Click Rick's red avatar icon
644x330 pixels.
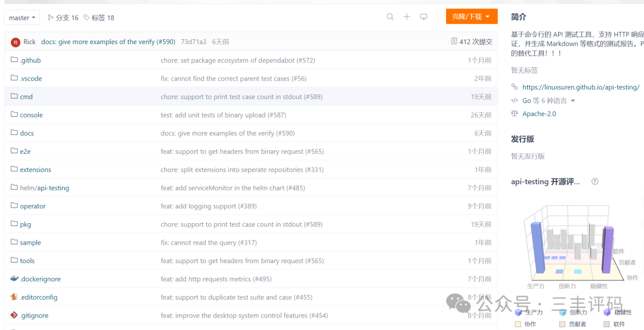click(16, 42)
